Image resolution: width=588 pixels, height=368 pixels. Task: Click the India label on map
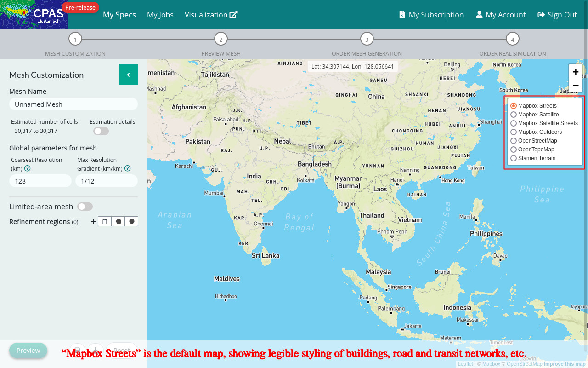coord(254,176)
